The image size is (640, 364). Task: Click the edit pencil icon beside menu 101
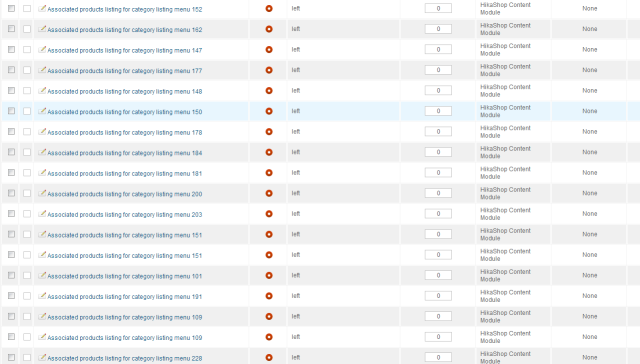tap(42, 275)
